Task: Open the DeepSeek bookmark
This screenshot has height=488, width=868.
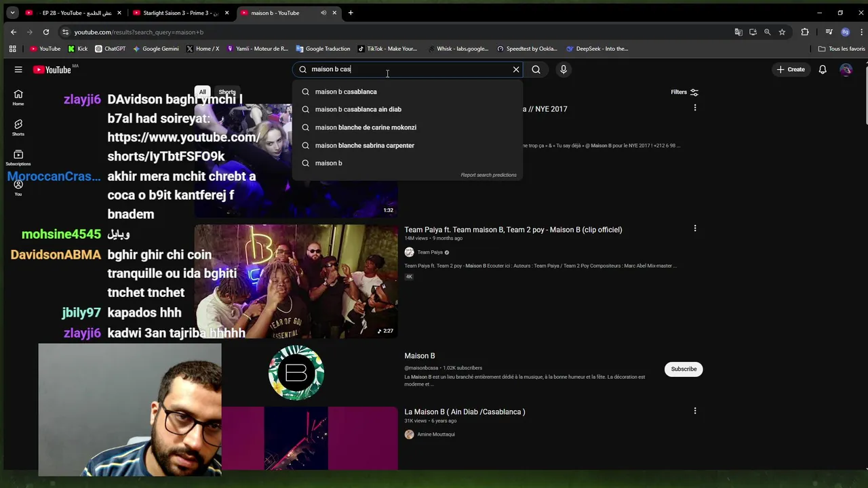Action: pyautogui.click(x=597, y=49)
